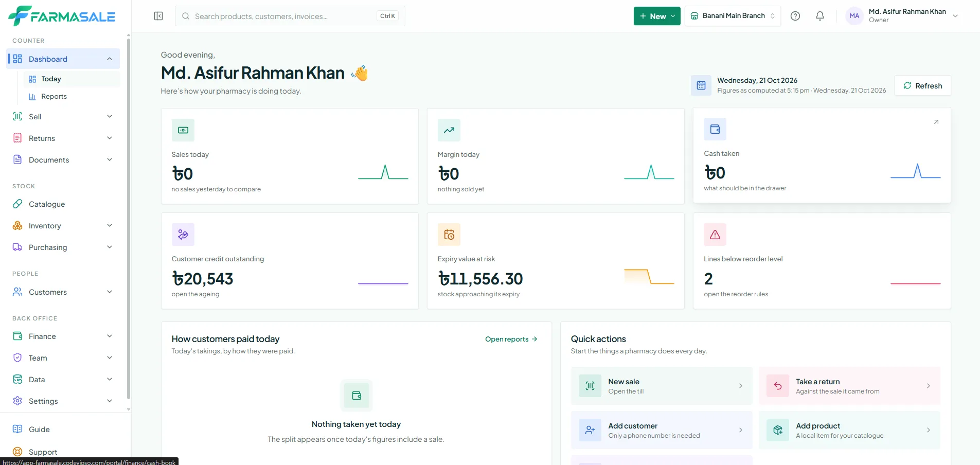Viewport: 980px width, 465px height.
Task: Collapse the Dashboard menu section
Action: [x=110, y=59]
